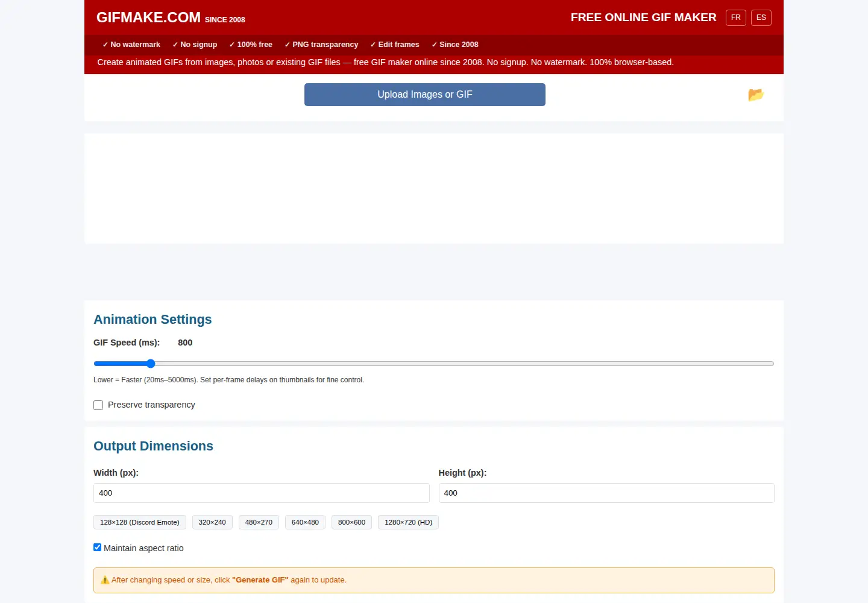
Task: Click the warning icon in the notice
Action: click(x=105, y=580)
